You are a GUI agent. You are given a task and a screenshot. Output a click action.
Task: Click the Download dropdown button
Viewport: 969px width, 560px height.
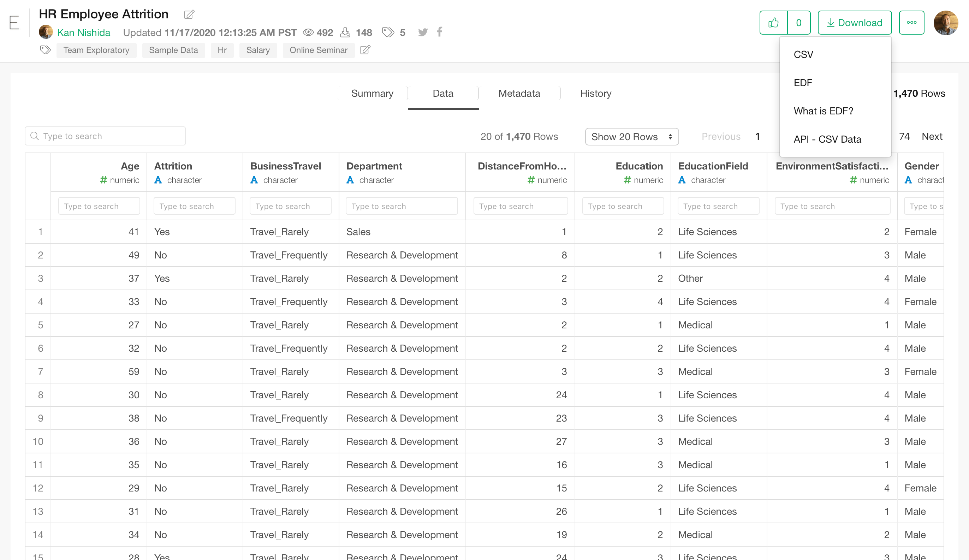pos(855,23)
